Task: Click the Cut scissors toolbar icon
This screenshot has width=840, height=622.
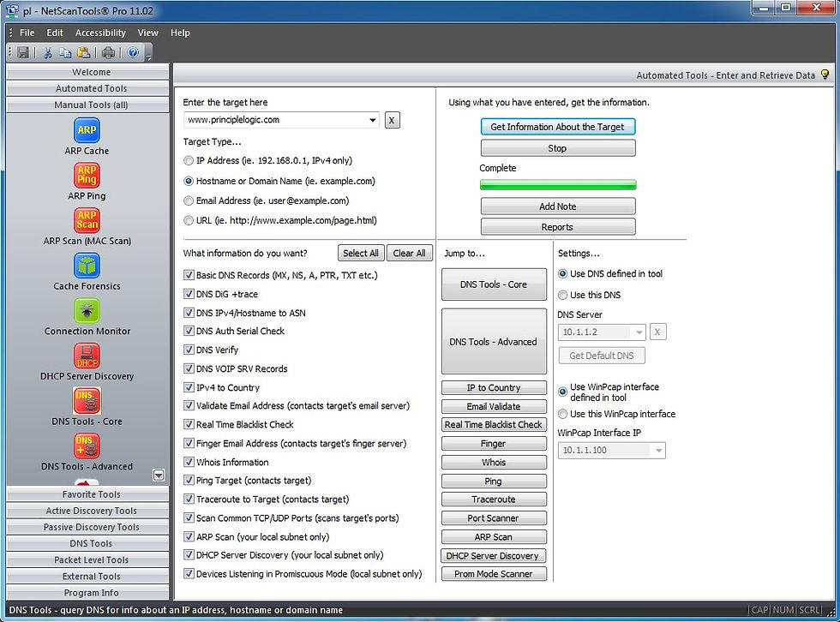Action: (48, 52)
